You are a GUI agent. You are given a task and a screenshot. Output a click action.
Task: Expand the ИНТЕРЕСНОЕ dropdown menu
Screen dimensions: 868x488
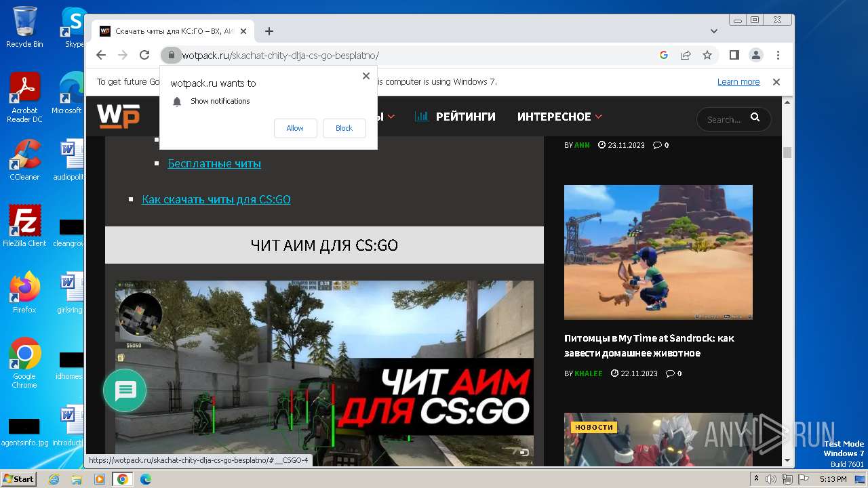coord(559,117)
